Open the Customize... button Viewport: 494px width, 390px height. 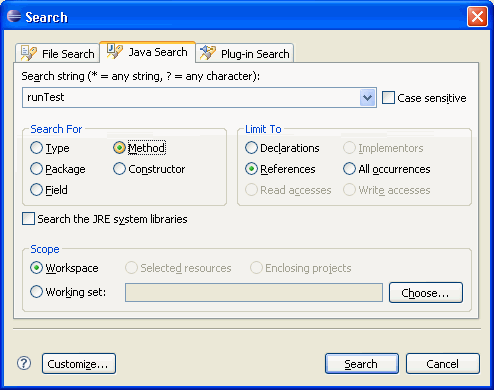point(79,364)
